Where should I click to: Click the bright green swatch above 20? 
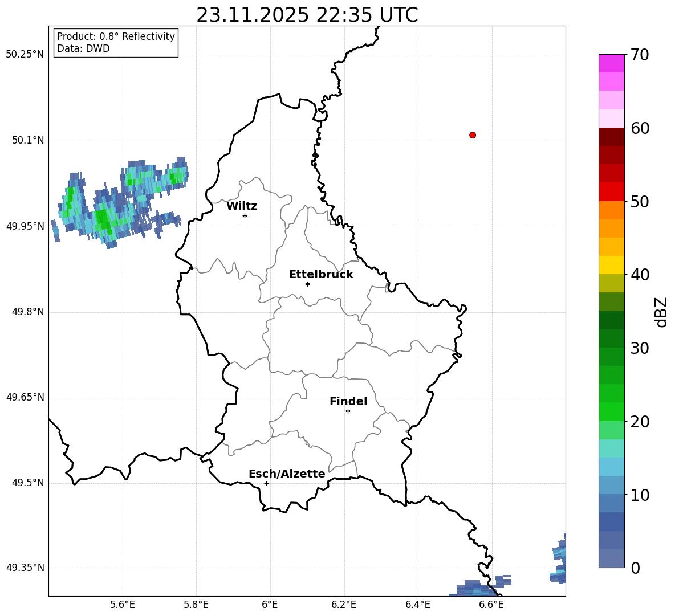click(x=612, y=411)
